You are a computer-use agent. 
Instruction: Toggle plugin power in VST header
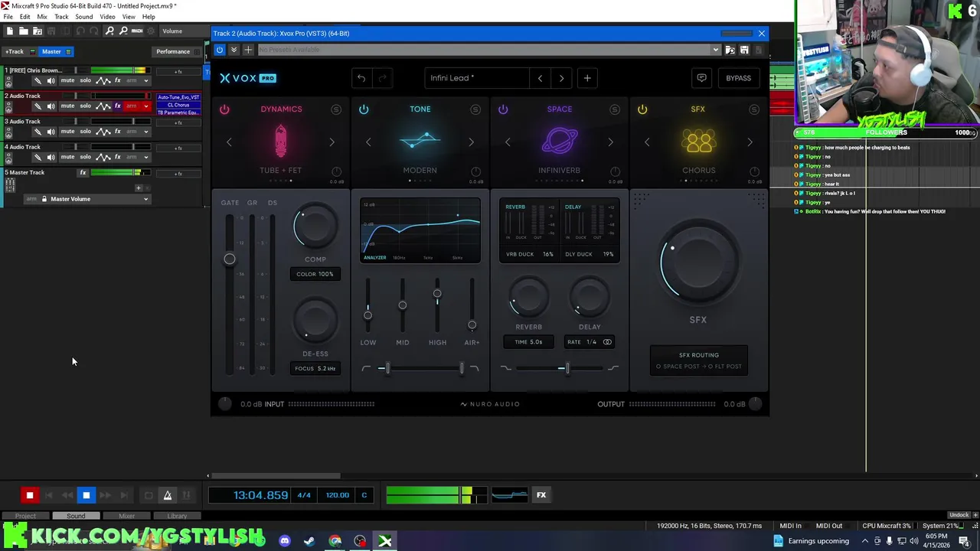[x=220, y=50]
